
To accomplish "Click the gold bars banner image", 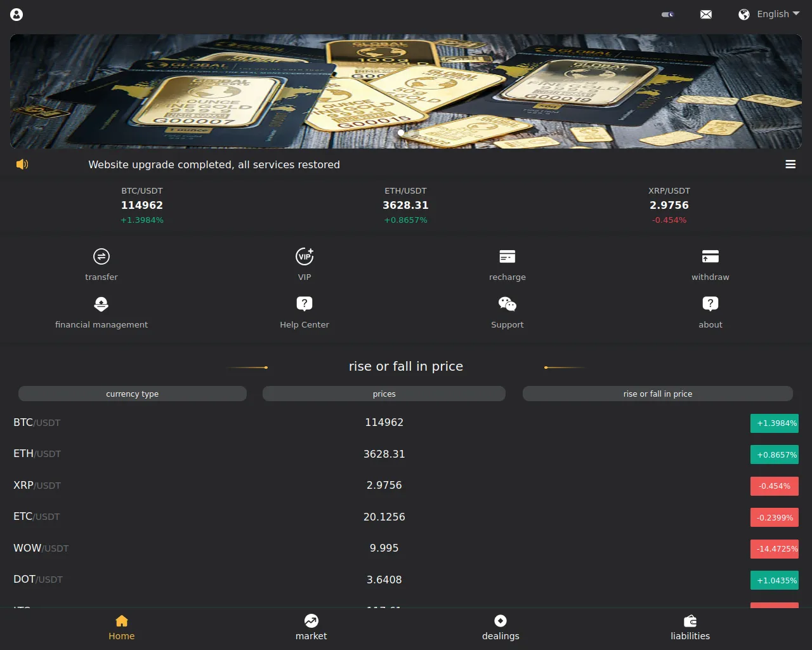I will (x=406, y=91).
